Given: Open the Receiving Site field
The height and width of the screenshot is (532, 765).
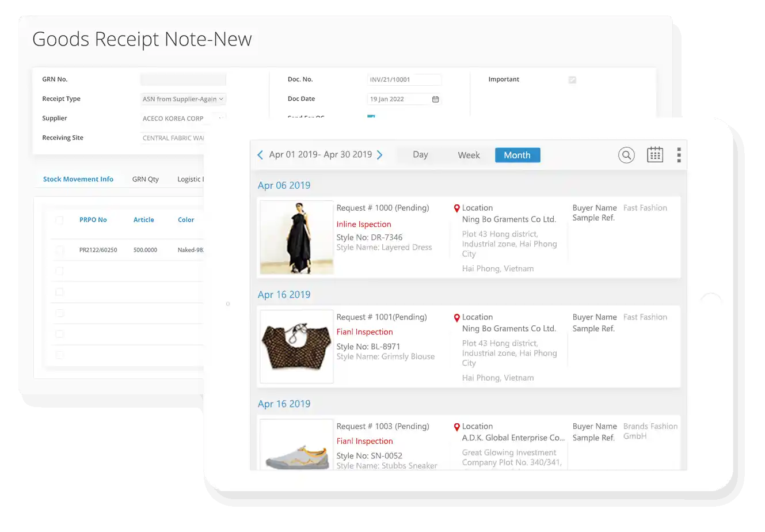Looking at the screenshot, I should pos(173,138).
